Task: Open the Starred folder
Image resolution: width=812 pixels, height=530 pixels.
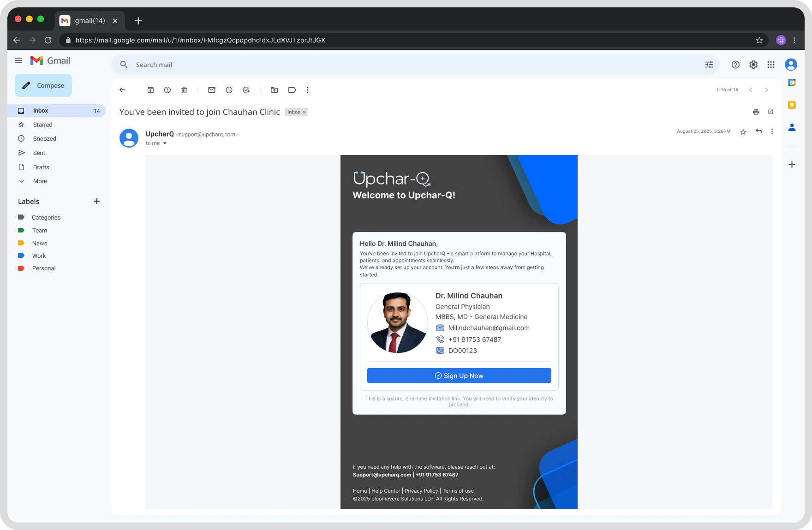Action: (42, 125)
